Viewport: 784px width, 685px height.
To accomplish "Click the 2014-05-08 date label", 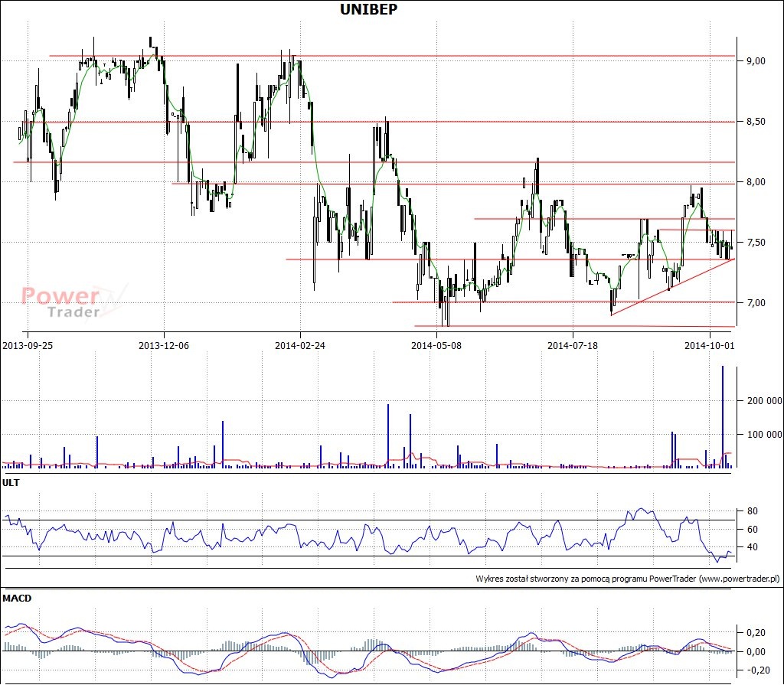I will (436, 345).
